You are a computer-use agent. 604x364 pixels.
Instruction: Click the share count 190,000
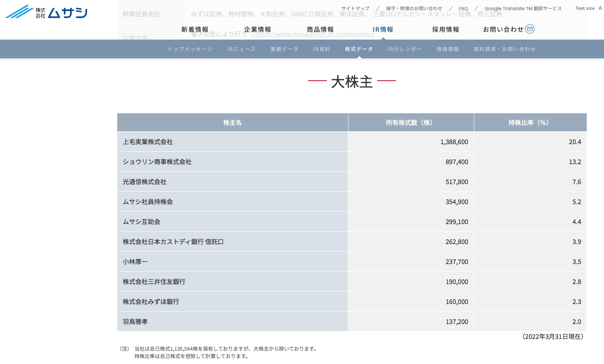[457, 282]
